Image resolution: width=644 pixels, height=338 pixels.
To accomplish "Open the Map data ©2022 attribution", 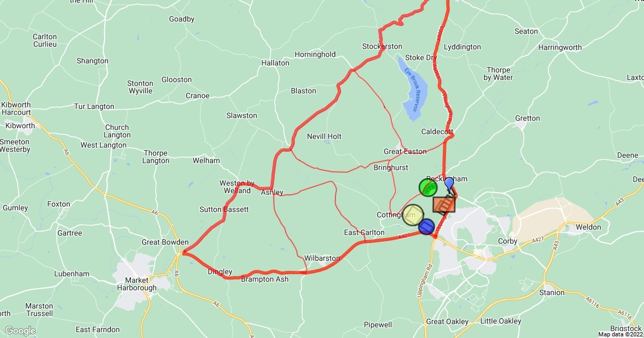I will click(x=620, y=334).
